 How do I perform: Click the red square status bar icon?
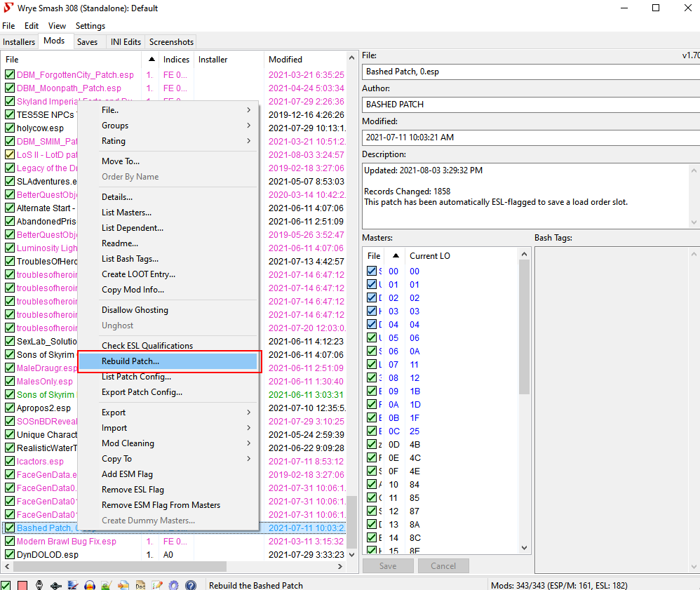point(22,585)
